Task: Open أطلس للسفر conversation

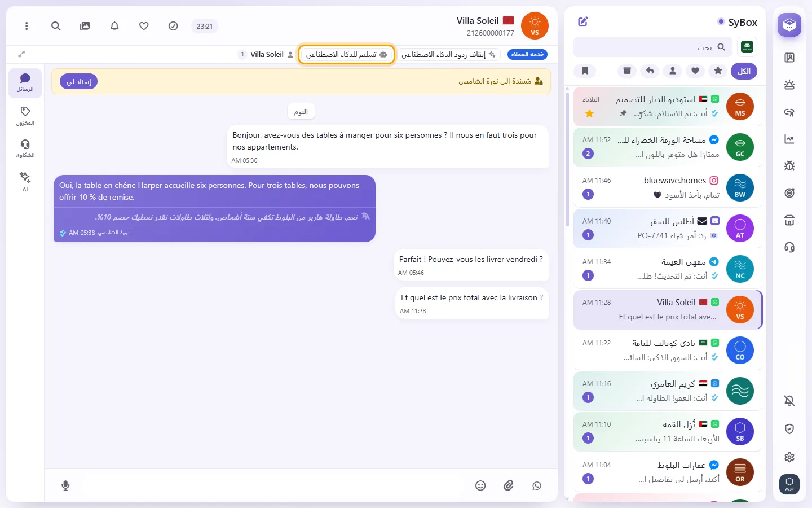Action: click(668, 228)
